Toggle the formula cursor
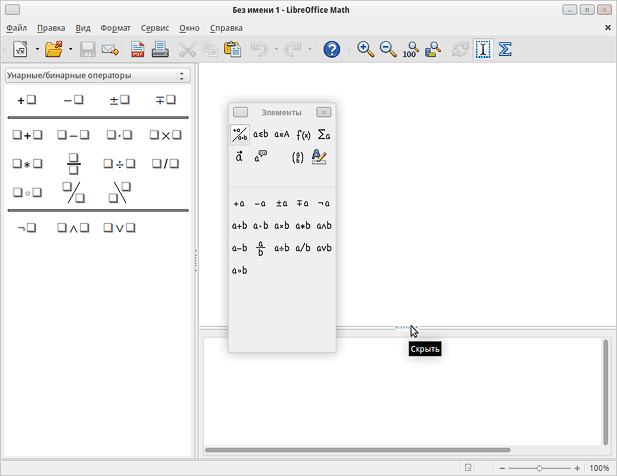Viewport: 617px width, 476px height. pyautogui.click(x=483, y=50)
